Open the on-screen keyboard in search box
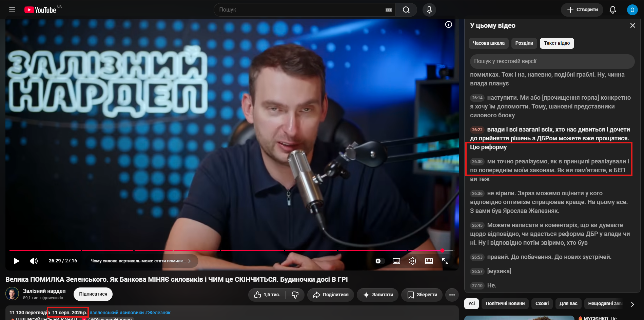The height and width of the screenshot is (320, 644). coord(389,10)
